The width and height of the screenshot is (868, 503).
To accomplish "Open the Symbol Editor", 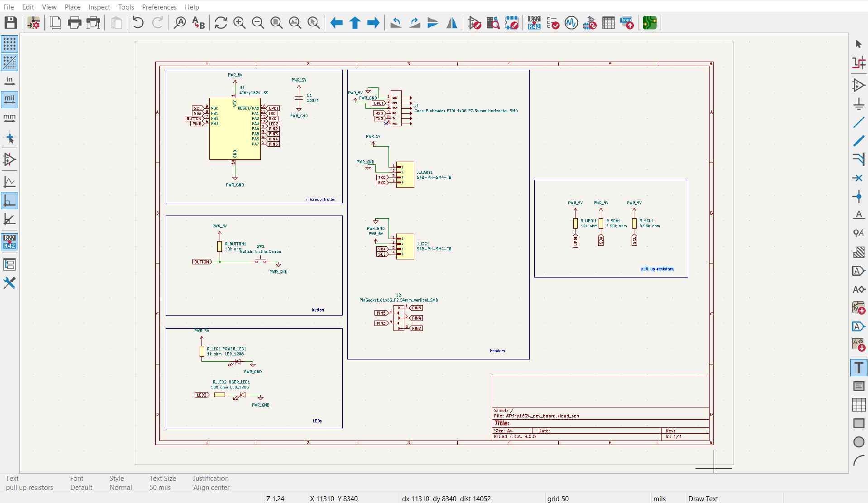I will click(x=475, y=23).
